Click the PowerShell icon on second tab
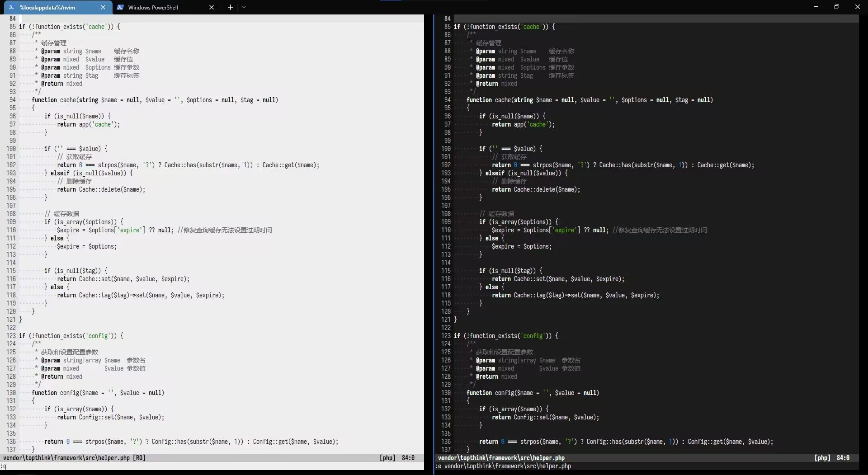The image size is (868, 475). [x=120, y=7]
